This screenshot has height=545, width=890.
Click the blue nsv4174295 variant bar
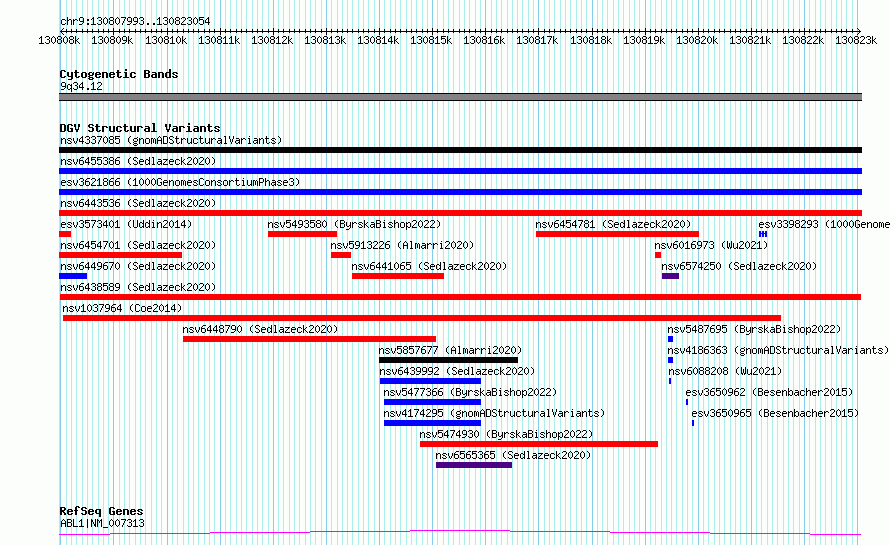click(433, 423)
